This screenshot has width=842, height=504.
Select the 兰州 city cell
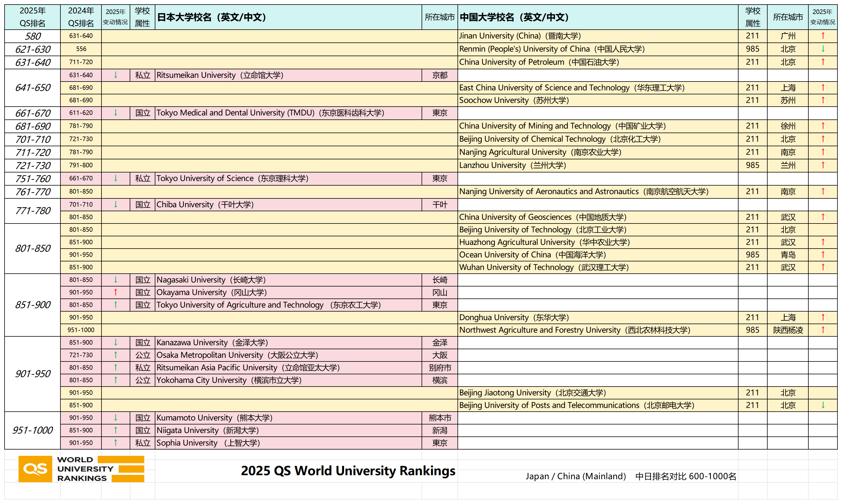(788, 165)
